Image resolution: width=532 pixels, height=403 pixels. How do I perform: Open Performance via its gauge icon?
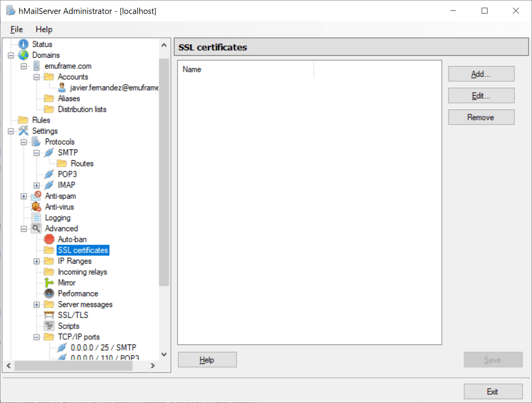(49, 293)
